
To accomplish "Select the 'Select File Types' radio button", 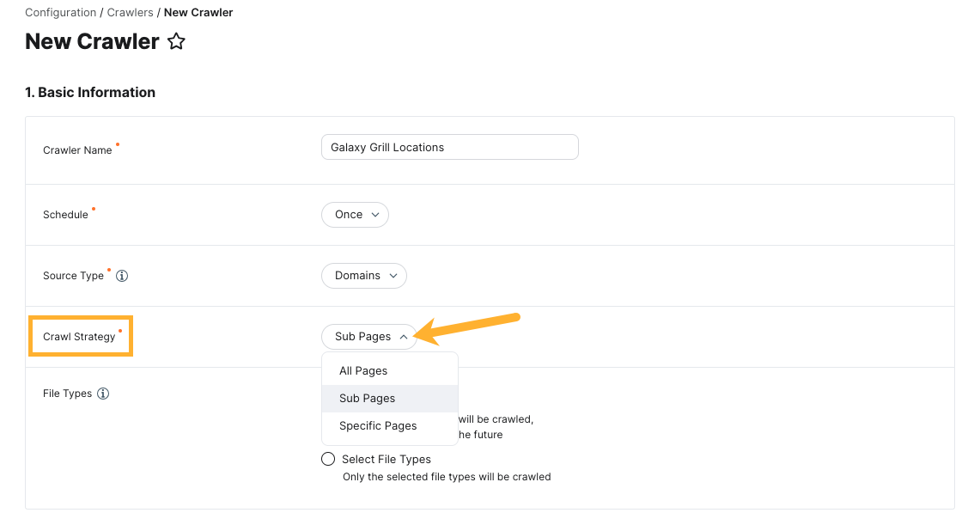I will click(328, 459).
